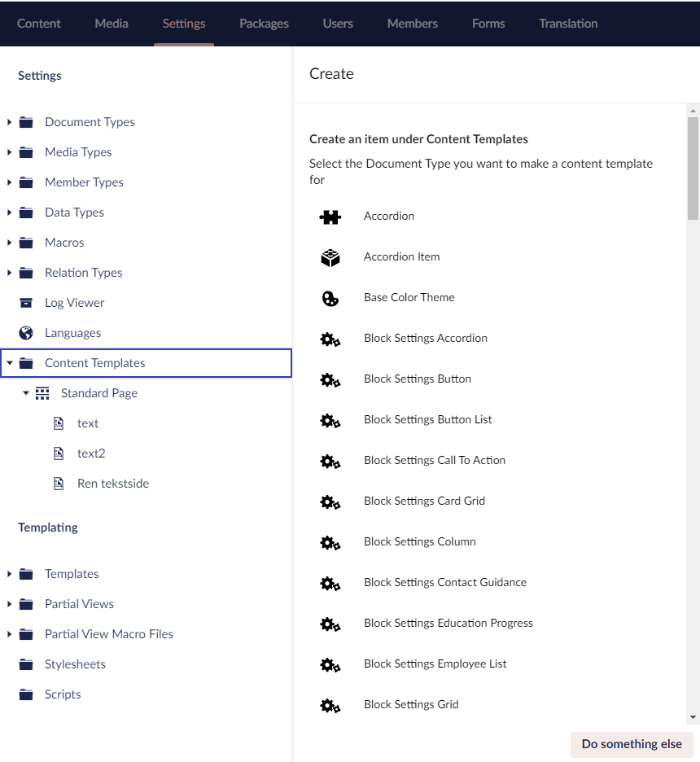Select the Languages tree item

73,333
